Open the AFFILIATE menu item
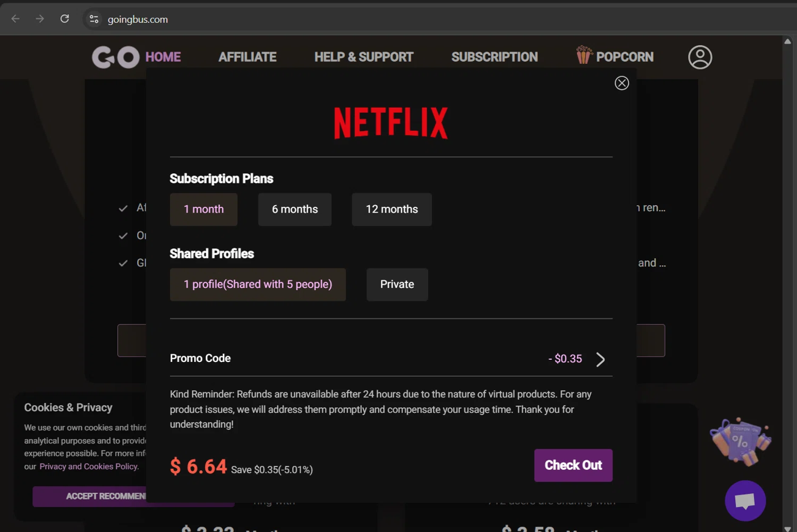Image resolution: width=797 pixels, height=532 pixels. click(x=248, y=57)
